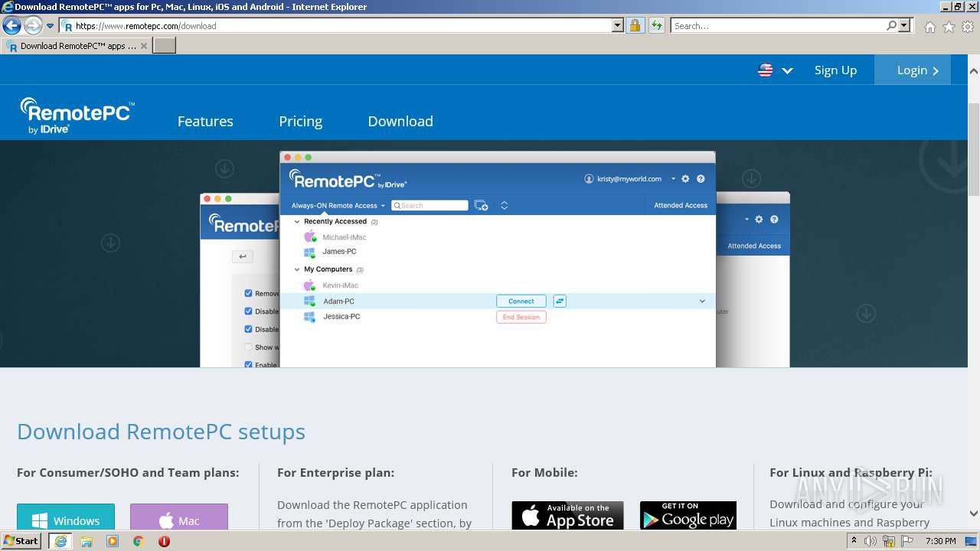The image size is (980, 551).
Task: Click the volume speaker tray icon
Action: click(871, 541)
